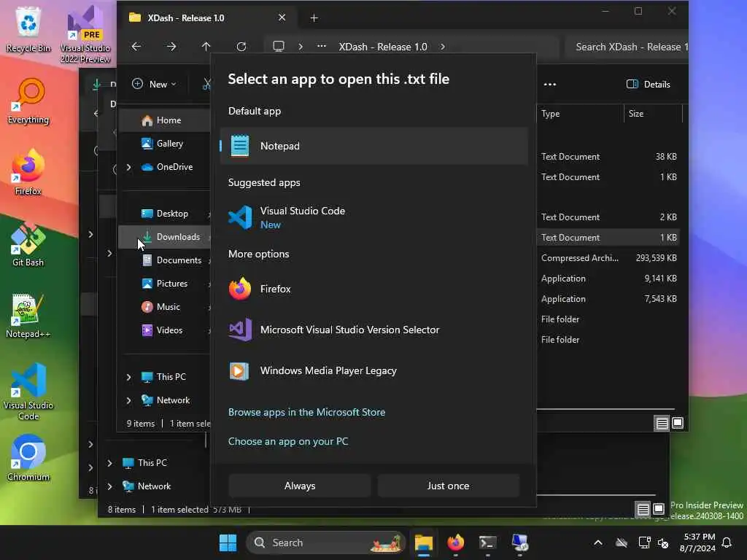Open the See more toolbar menu
Screen dimensions: 747x560
click(x=550, y=85)
